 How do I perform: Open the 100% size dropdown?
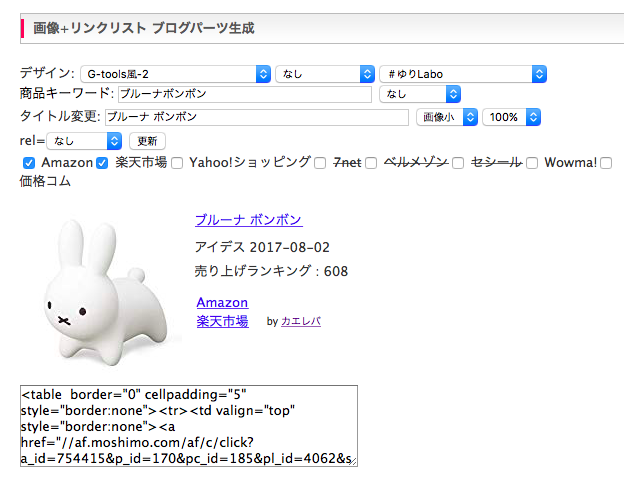pyautogui.click(x=510, y=117)
